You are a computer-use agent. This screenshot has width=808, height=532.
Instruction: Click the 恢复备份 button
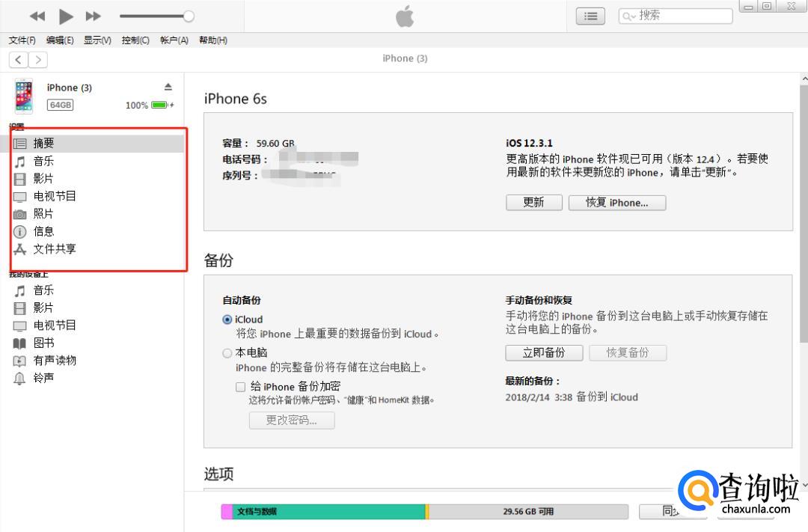tap(628, 352)
